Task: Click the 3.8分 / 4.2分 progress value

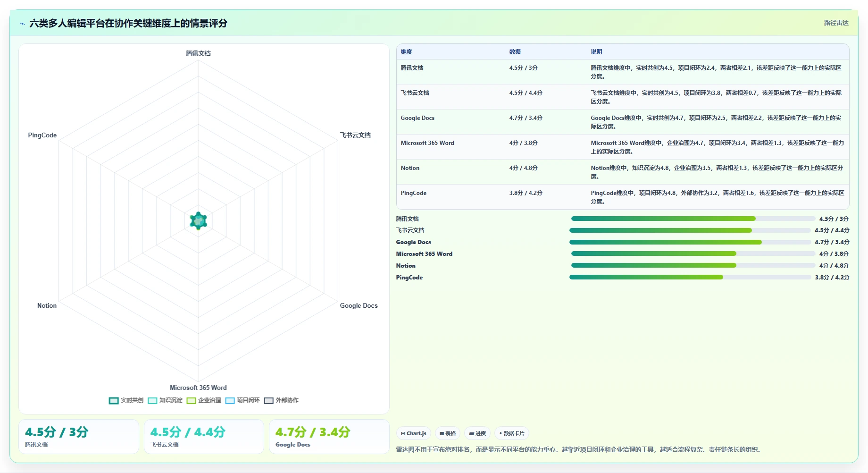Action: tap(832, 278)
